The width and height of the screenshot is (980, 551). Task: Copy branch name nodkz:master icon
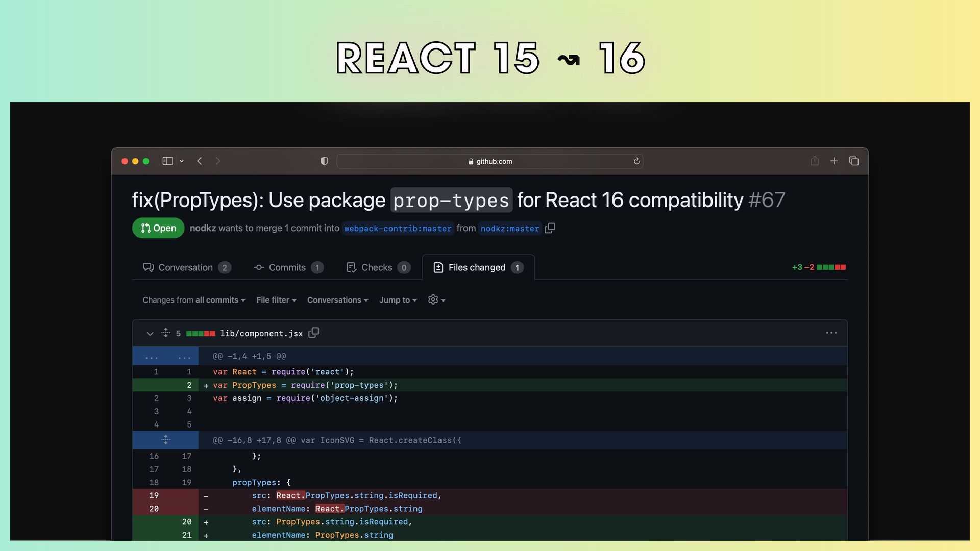click(x=550, y=228)
